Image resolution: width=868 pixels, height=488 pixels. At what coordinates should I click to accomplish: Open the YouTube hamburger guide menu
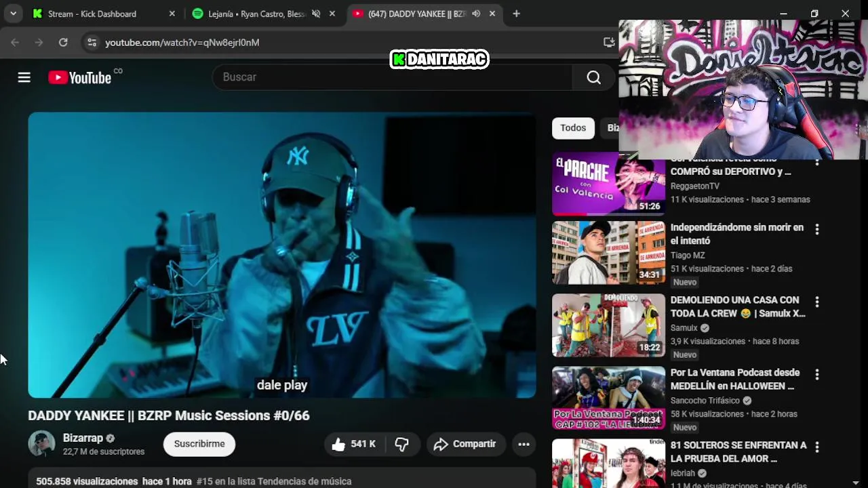(x=24, y=77)
